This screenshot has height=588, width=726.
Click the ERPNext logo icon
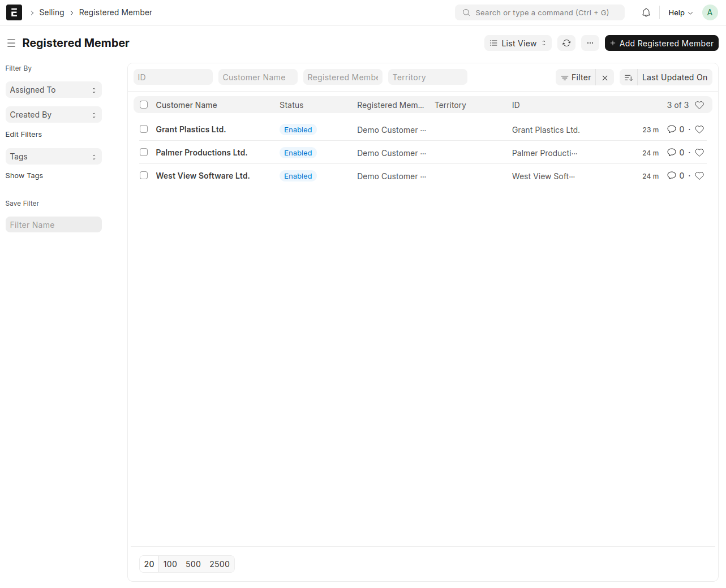pos(14,12)
